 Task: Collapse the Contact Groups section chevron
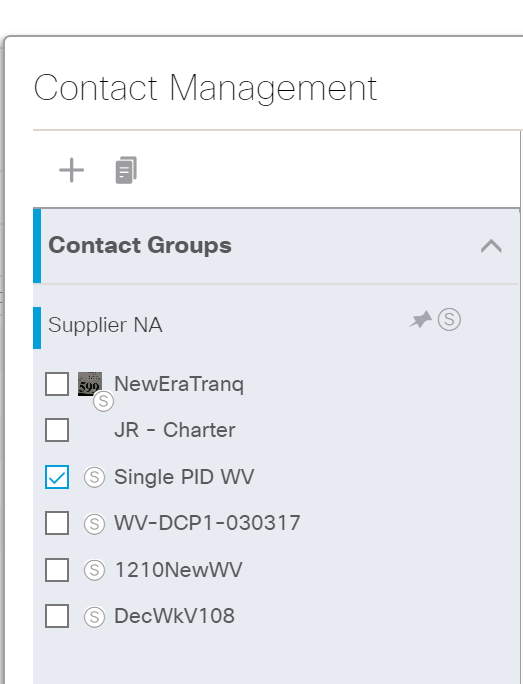click(491, 246)
